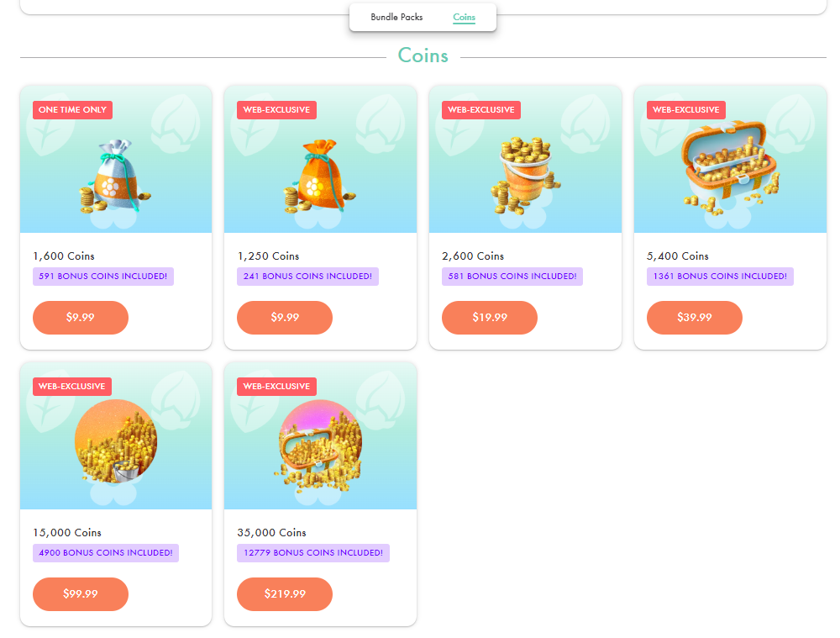Click the orange coin bag image
The height and width of the screenshot is (638, 840).
[320, 177]
